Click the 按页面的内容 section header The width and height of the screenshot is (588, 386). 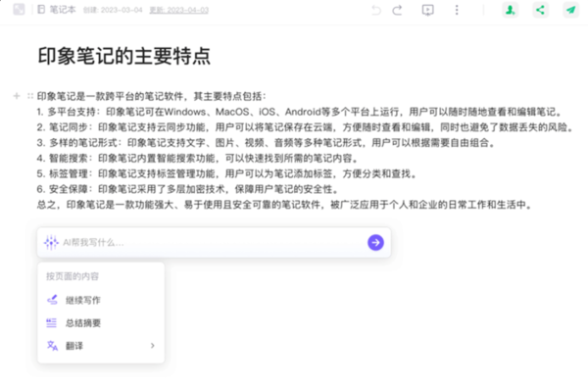pos(73,276)
